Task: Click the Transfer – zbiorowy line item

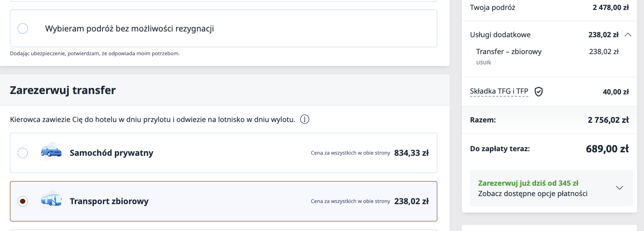Action: 509,51
